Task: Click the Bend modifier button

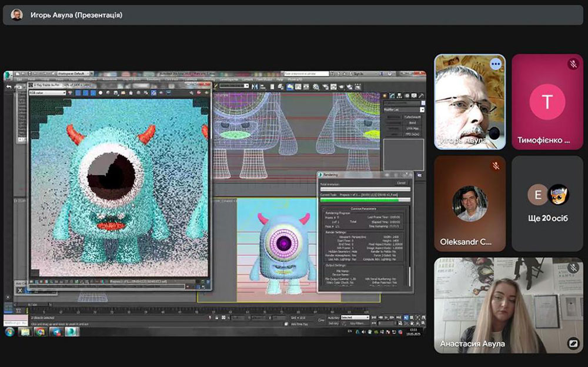Action: point(413,123)
